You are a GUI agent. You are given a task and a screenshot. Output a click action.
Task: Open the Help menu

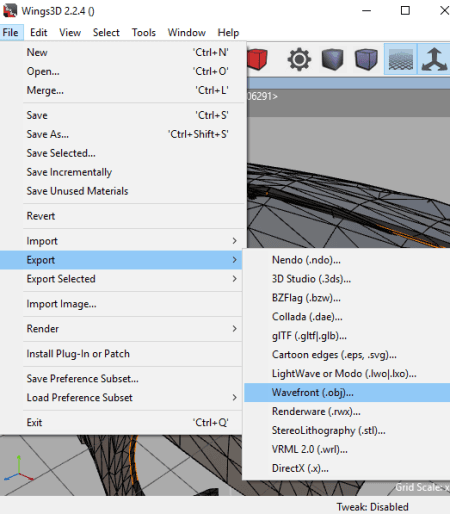228,32
